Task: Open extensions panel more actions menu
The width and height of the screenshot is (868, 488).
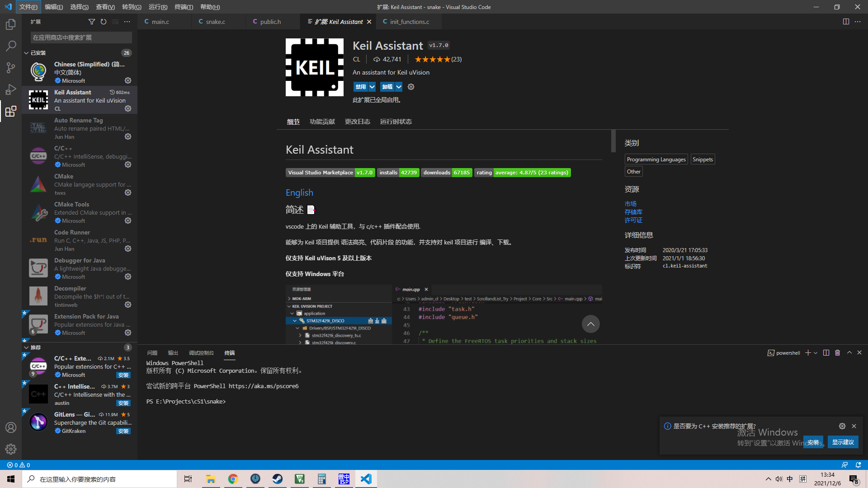Action: tap(127, 22)
